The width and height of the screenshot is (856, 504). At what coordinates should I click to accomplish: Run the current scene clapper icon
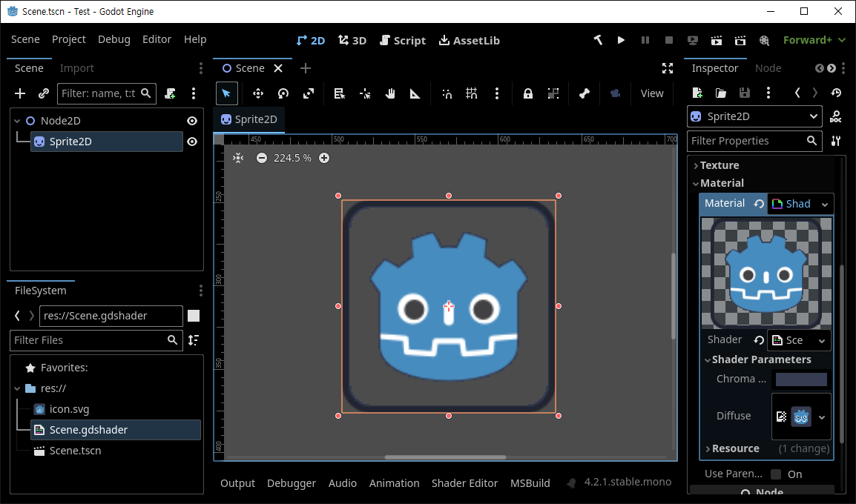tap(717, 40)
